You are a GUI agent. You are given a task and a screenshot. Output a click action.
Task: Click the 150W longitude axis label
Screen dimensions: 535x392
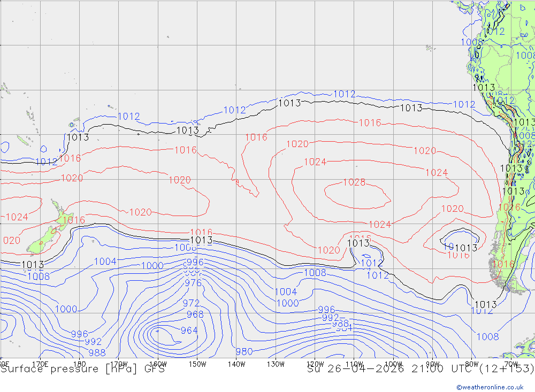coord(197,364)
